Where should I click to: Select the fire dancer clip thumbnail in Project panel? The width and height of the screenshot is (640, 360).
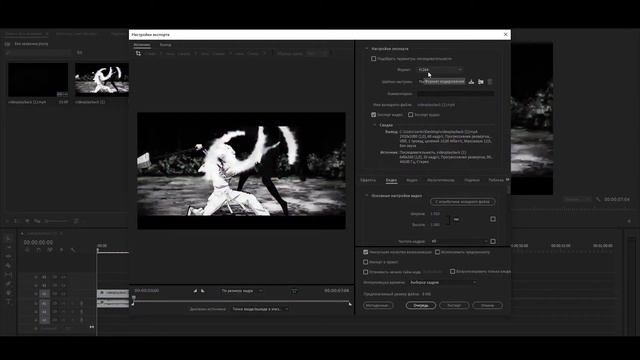pyautogui.click(x=102, y=80)
